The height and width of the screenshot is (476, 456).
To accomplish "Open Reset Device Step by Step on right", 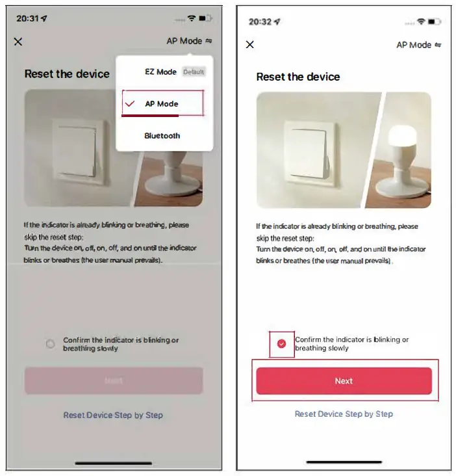I will 344,414.
